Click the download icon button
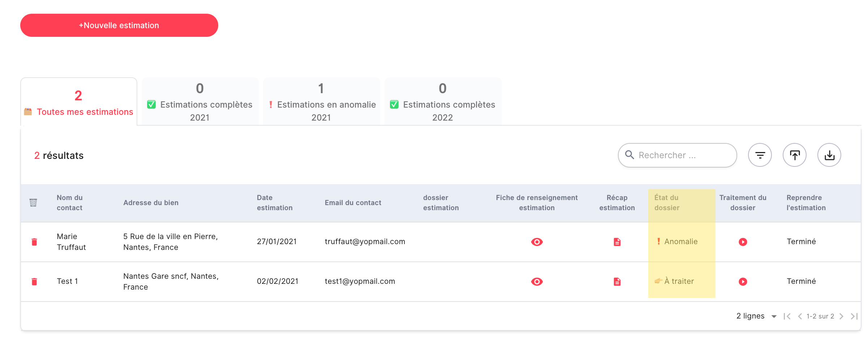Screen dimensions: 868x338 point(829,155)
